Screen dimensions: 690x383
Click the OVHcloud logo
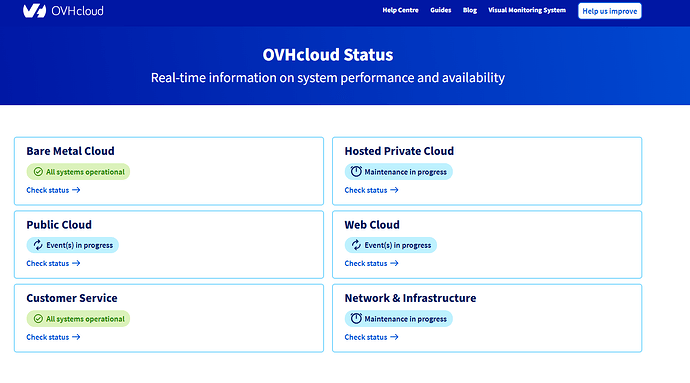pos(63,11)
